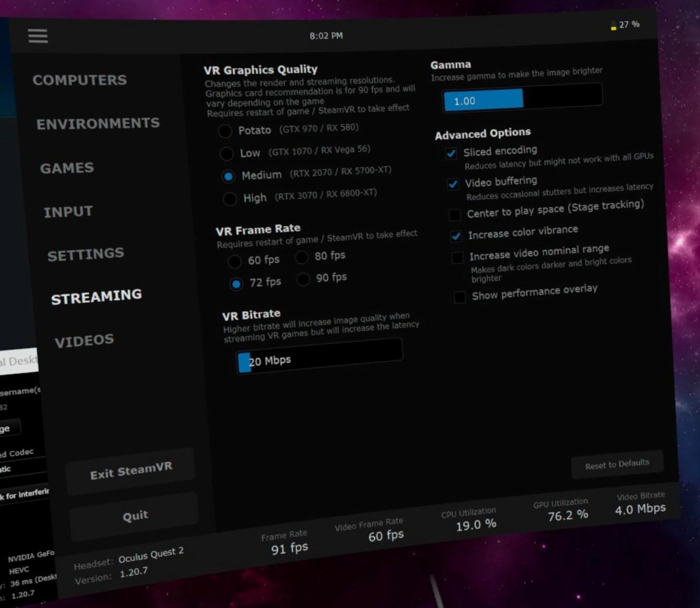Set graphics quality to High
Image resolution: width=700 pixels, height=608 pixels.
point(230,199)
